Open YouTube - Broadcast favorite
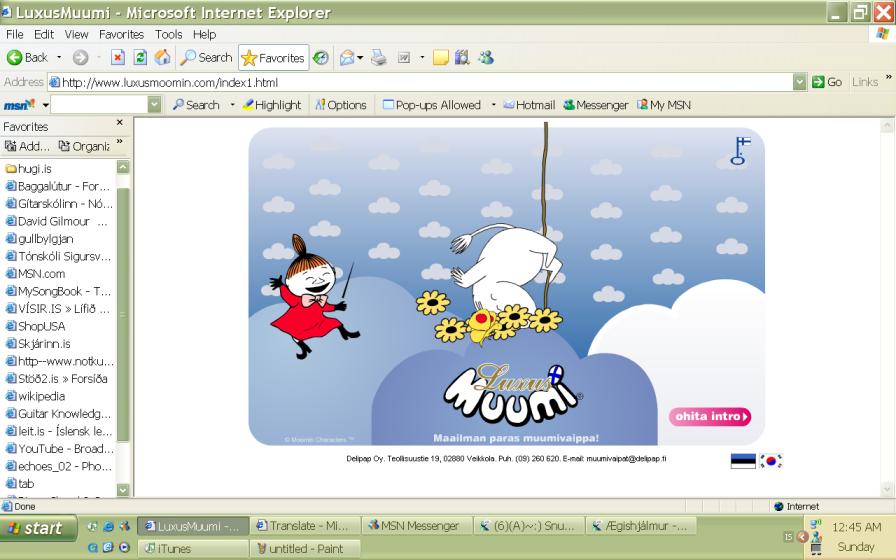Viewport: 896px width, 560px height. pos(59,449)
